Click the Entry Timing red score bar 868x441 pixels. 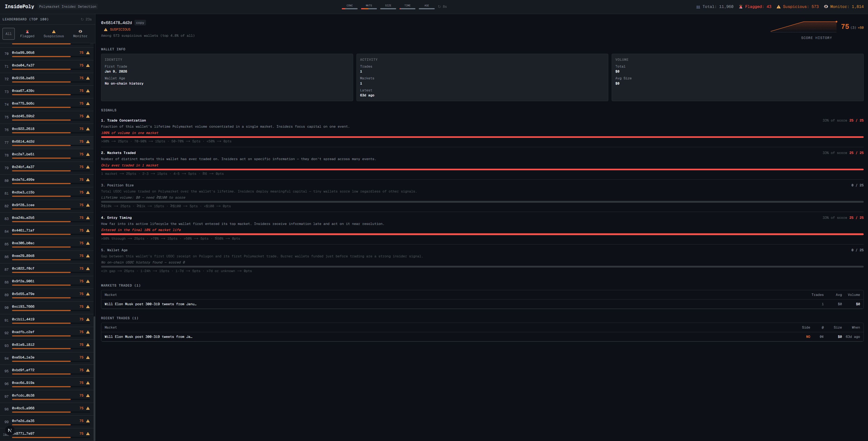pos(482,234)
